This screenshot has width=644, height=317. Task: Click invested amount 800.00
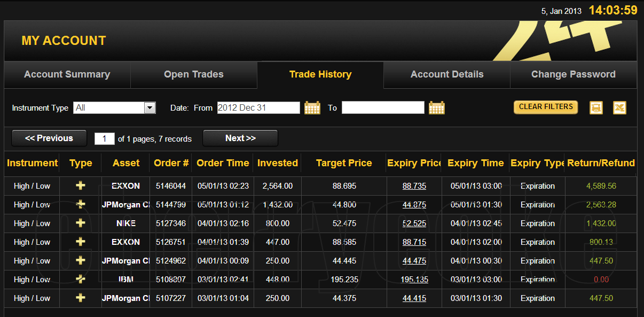(278, 223)
